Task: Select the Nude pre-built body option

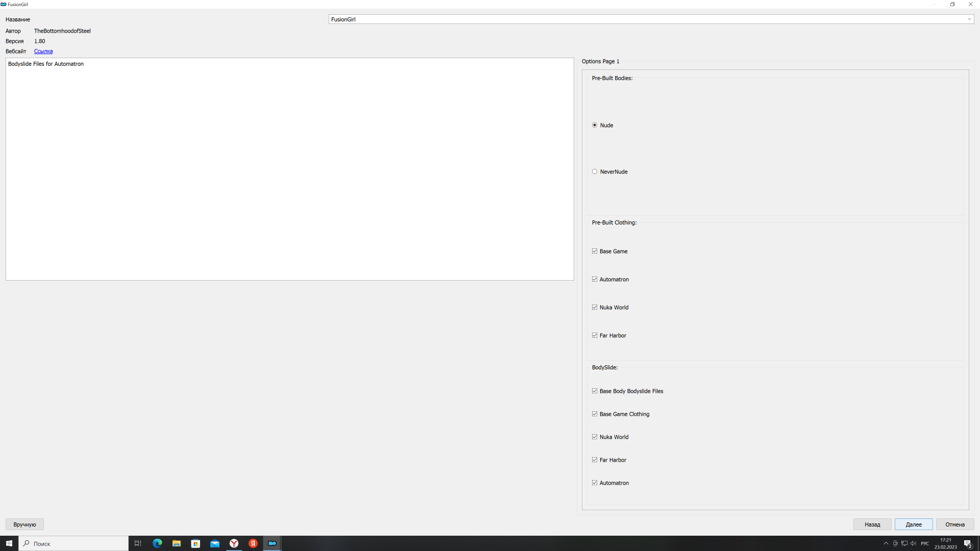Action: click(595, 126)
